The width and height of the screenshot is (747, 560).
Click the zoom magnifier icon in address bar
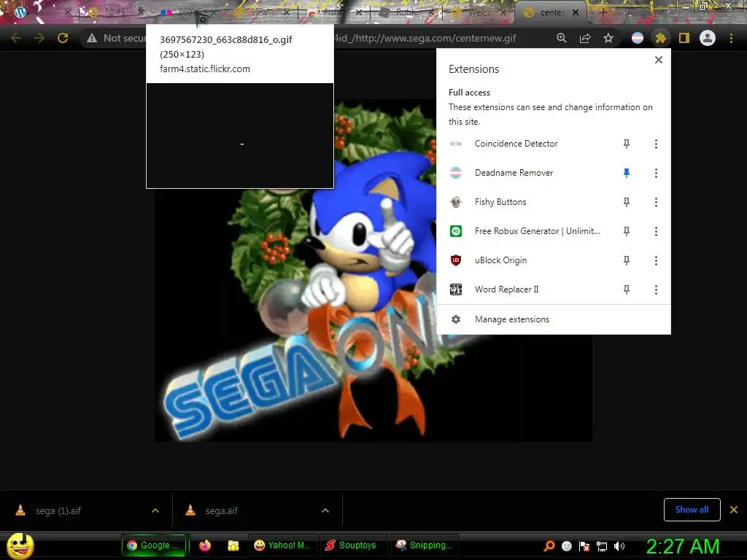[562, 38]
